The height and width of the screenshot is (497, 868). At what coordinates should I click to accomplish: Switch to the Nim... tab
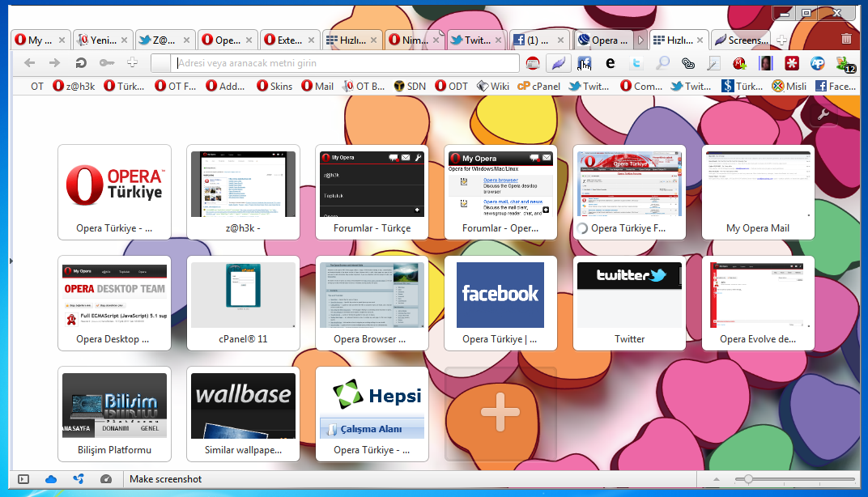pyautogui.click(x=415, y=40)
